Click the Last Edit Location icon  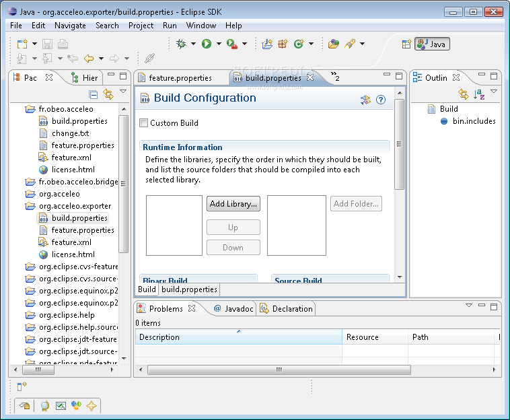tap(73, 59)
